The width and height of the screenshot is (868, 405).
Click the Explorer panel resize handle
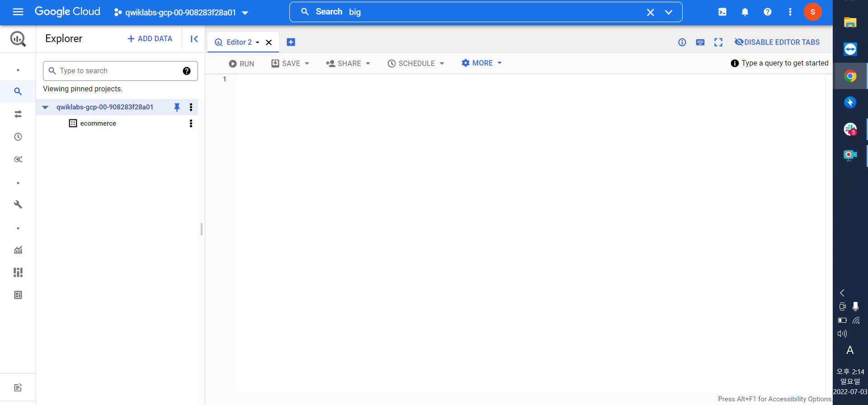[202, 229]
